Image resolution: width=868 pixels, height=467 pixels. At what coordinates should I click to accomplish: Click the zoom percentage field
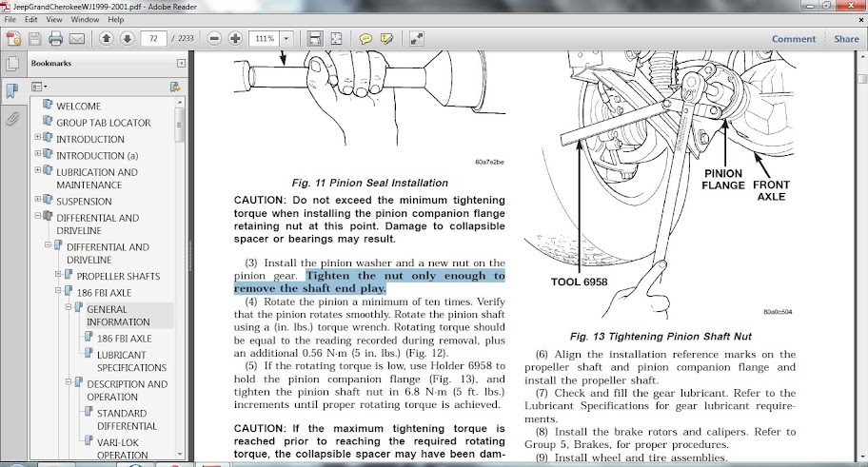click(x=265, y=39)
